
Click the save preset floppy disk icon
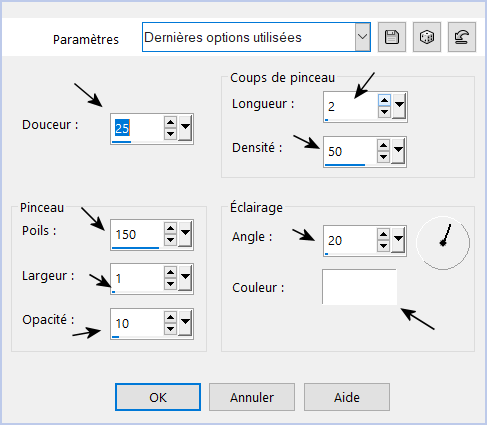[392, 37]
